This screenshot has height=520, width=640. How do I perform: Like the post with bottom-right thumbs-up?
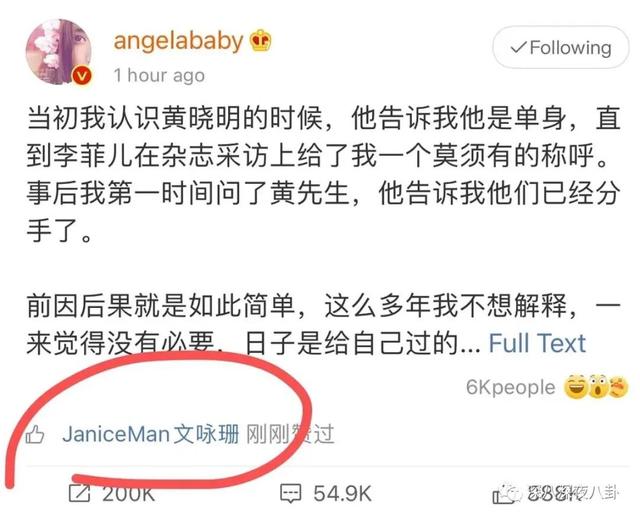pyautogui.click(x=503, y=494)
